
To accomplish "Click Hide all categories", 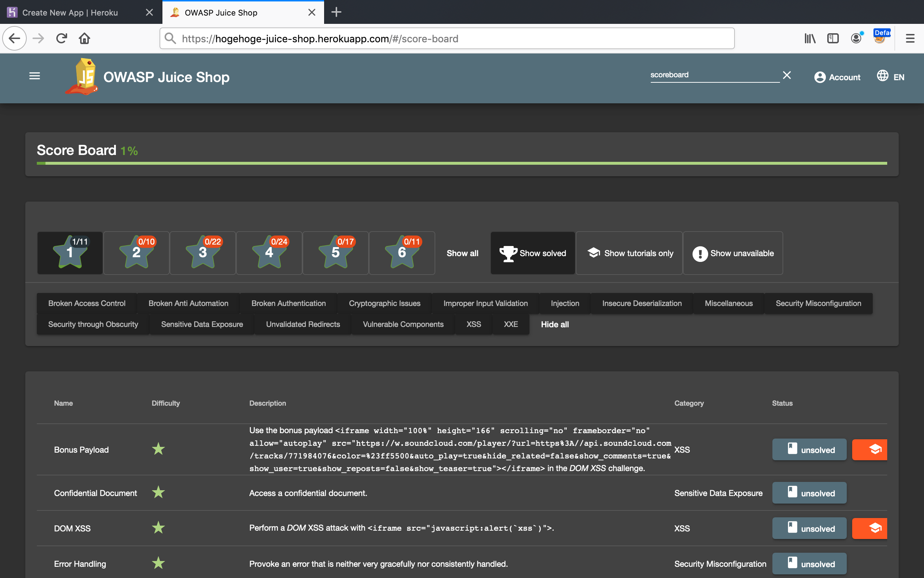I will point(555,324).
